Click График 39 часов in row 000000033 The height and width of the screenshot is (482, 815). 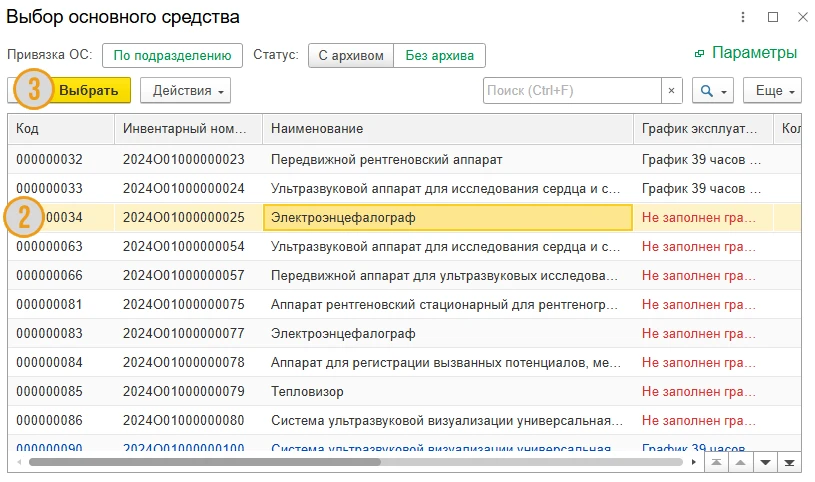(701, 188)
